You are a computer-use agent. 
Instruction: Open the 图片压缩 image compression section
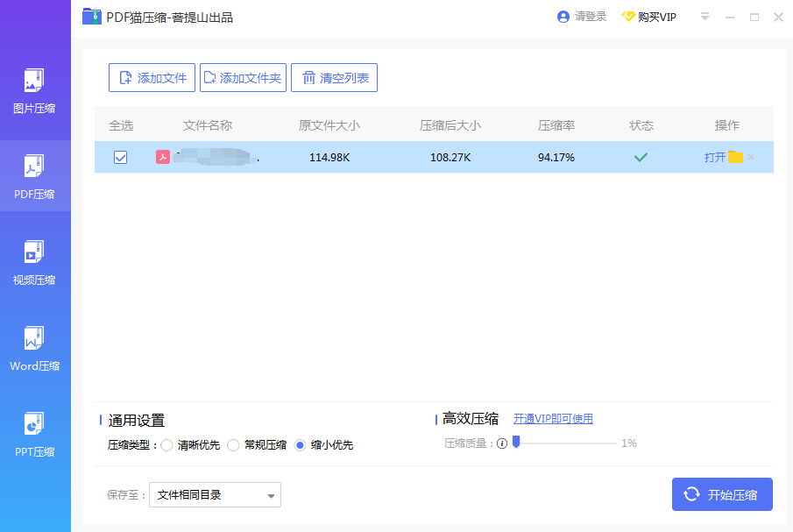pos(34,91)
